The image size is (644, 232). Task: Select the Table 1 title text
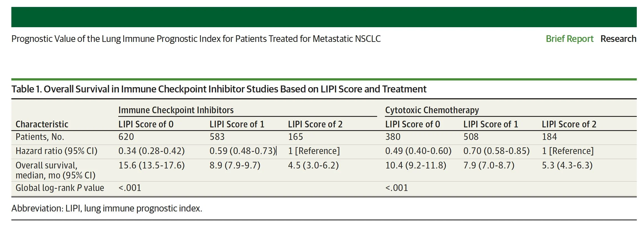coord(219,89)
